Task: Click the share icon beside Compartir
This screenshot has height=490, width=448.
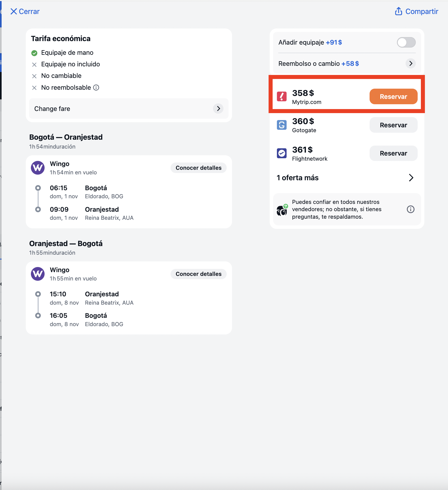Action: [x=399, y=11]
